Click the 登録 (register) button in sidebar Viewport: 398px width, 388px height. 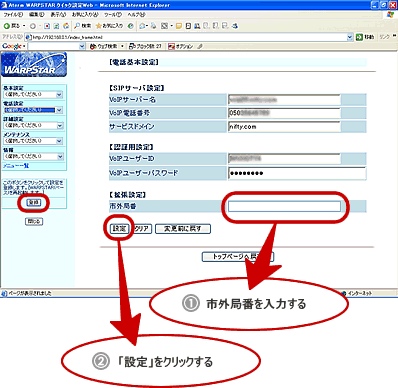click(x=34, y=202)
